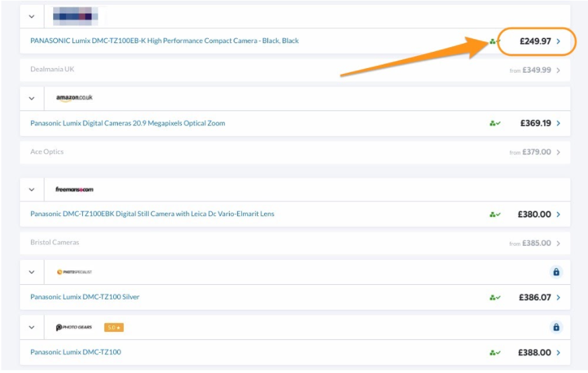Collapse the blurred first retailer's offer group
The height and width of the screenshot is (373, 588).
point(32,16)
